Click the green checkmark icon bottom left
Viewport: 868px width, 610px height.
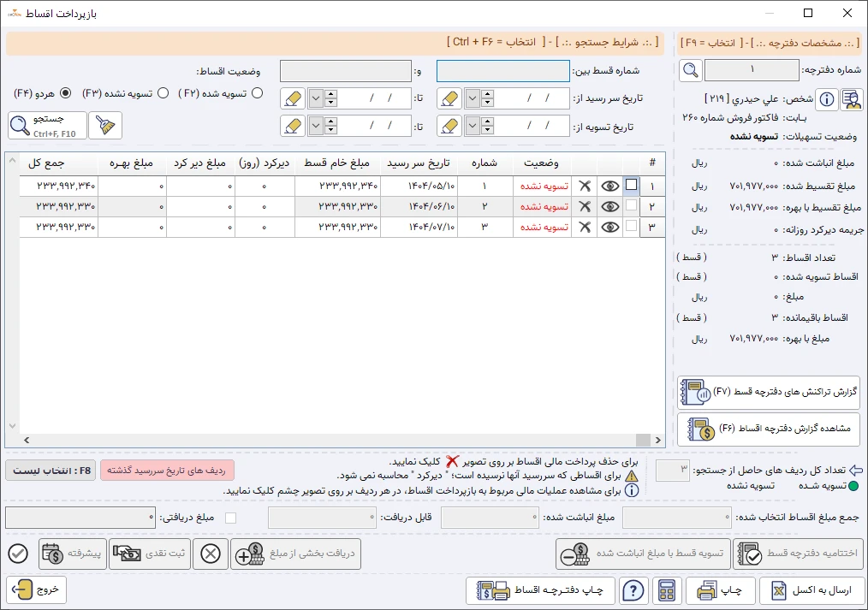tap(17, 554)
